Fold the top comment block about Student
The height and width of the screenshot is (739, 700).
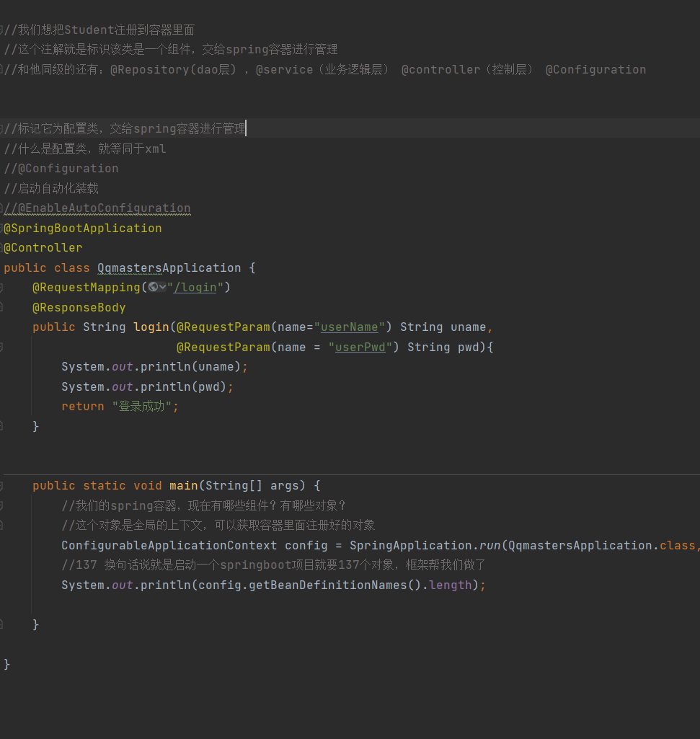(x=1, y=30)
